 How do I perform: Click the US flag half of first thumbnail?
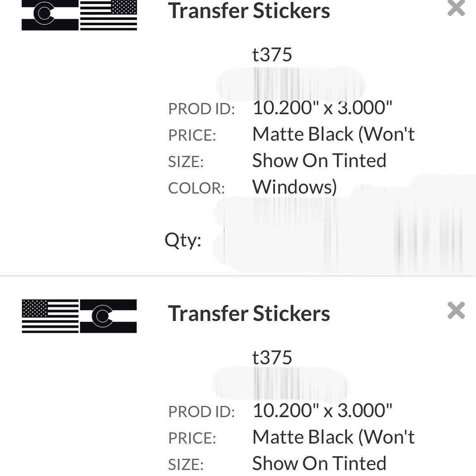108,15
